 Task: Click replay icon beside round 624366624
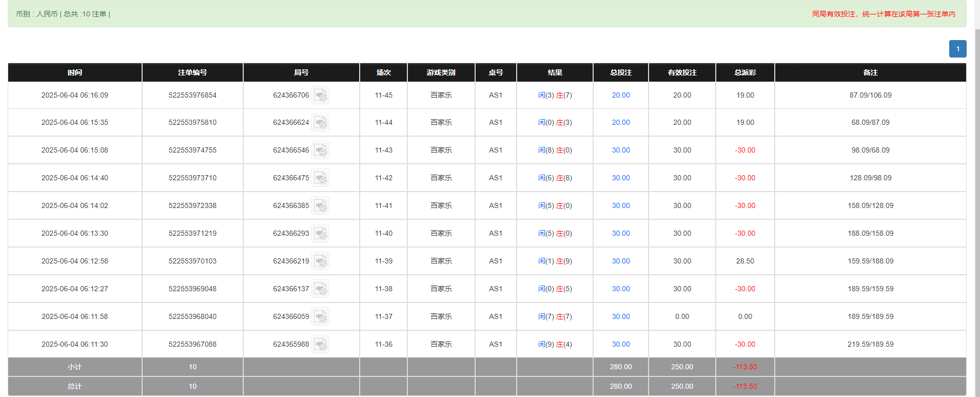click(321, 123)
